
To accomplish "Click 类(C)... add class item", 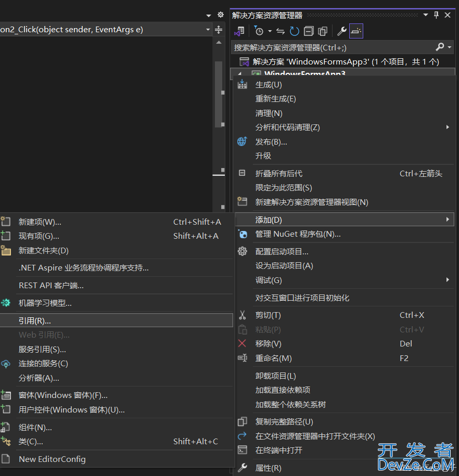I will (x=117, y=441).
